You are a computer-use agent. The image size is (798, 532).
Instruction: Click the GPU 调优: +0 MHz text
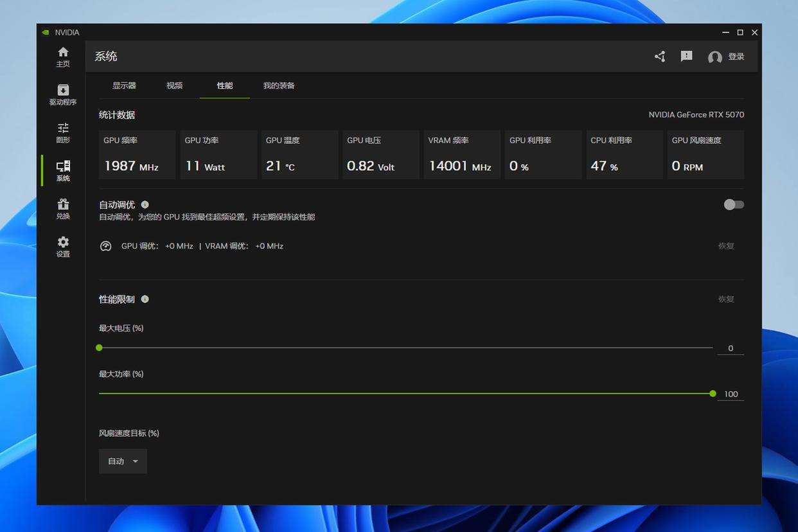[x=157, y=246]
